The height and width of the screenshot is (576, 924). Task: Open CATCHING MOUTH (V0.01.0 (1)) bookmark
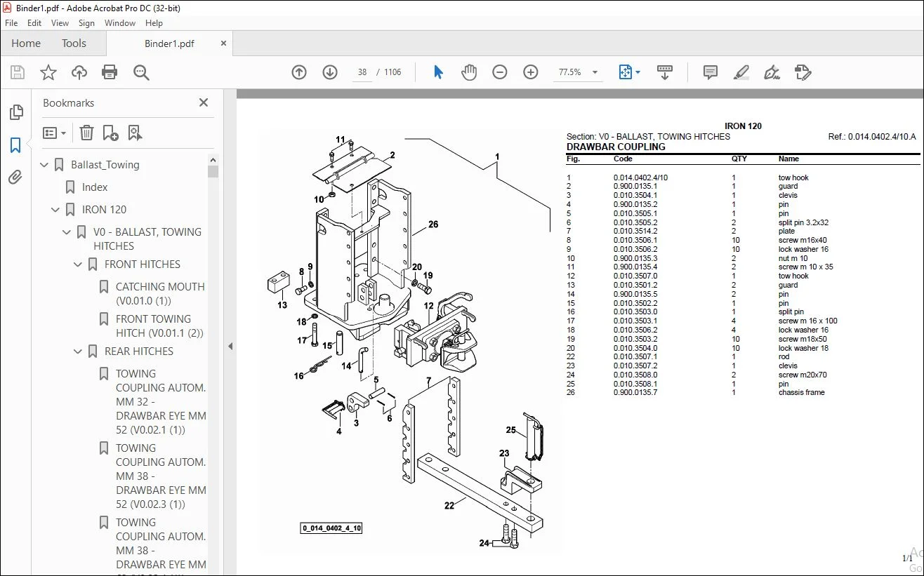[x=160, y=294]
